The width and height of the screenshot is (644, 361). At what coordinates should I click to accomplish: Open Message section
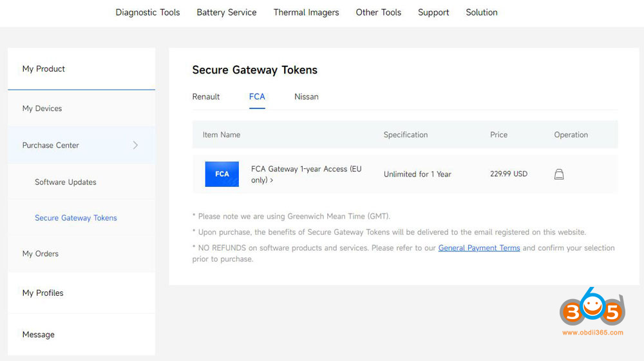(x=81, y=335)
